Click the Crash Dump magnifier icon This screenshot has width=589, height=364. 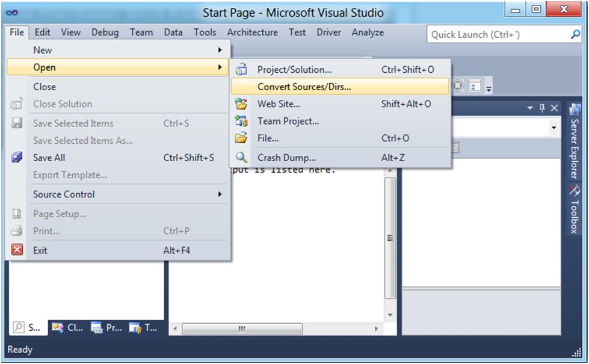pos(241,158)
